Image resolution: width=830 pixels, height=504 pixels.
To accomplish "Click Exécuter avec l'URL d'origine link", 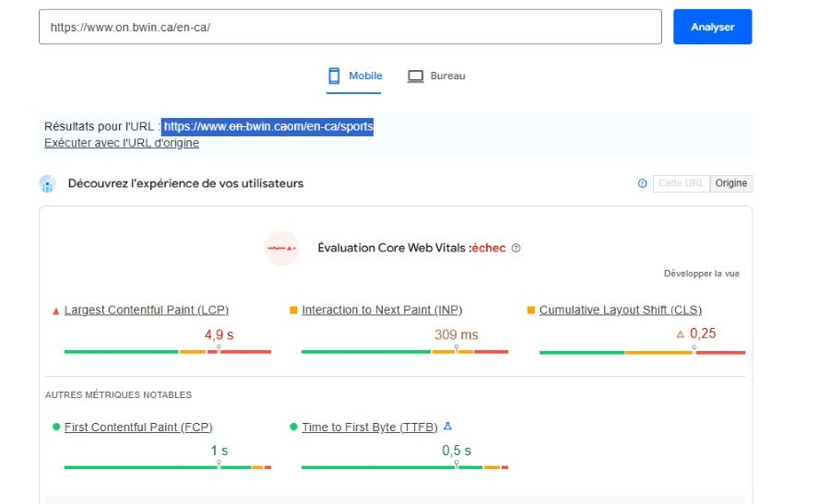I will pos(122,144).
